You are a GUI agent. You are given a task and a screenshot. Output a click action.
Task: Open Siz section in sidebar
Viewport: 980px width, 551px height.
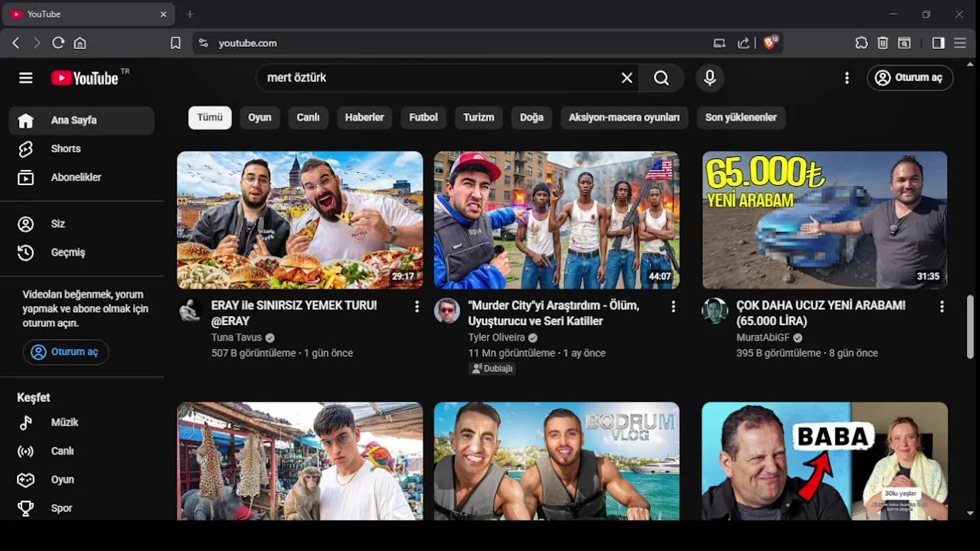(82, 223)
